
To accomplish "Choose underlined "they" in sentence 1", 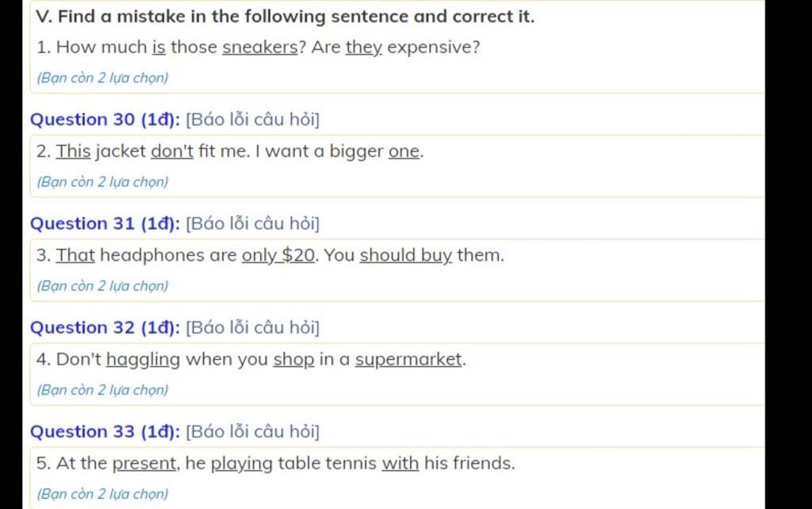I will point(364,48).
